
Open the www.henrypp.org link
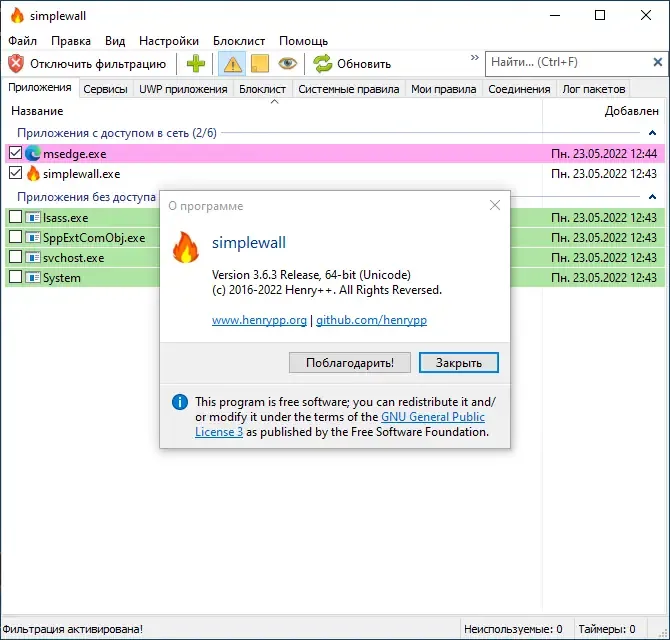click(x=259, y=320)
